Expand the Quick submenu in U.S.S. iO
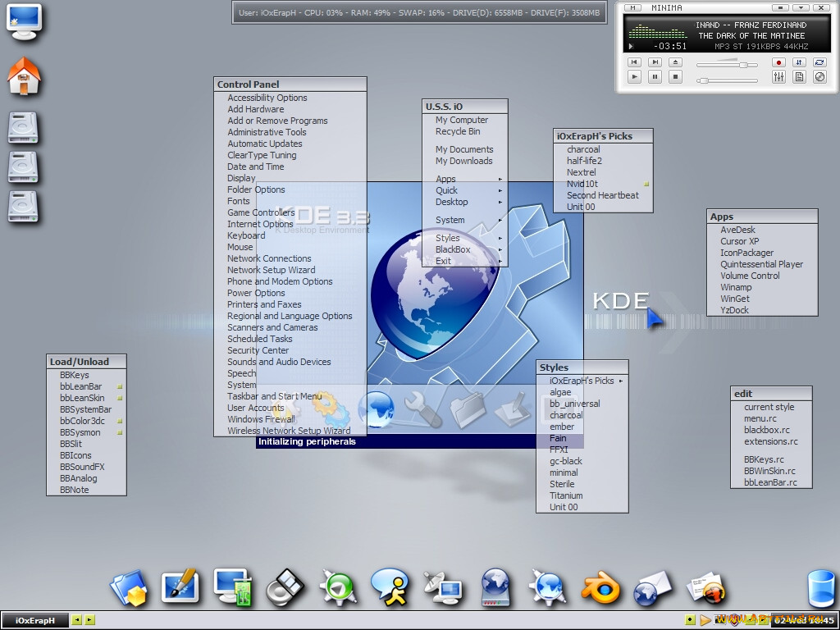This screenshot has width=840, height=630. [464, 190]
